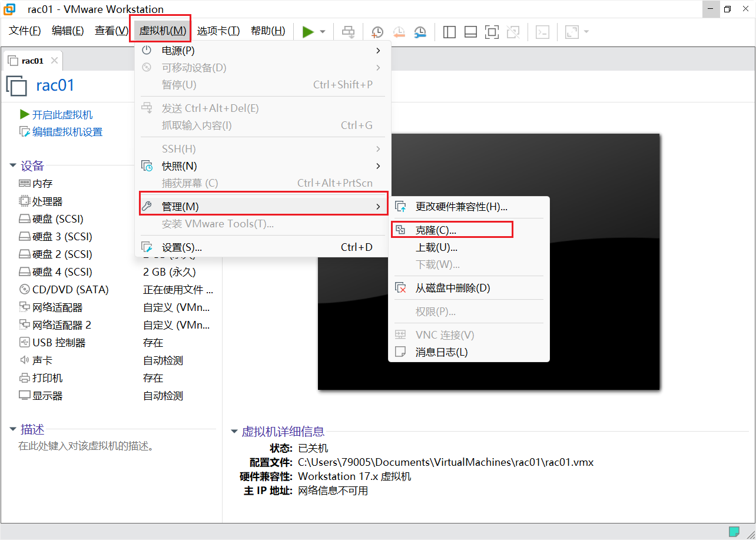
Task: Open 设置(S)... menu entry
Action: point(261,247)
